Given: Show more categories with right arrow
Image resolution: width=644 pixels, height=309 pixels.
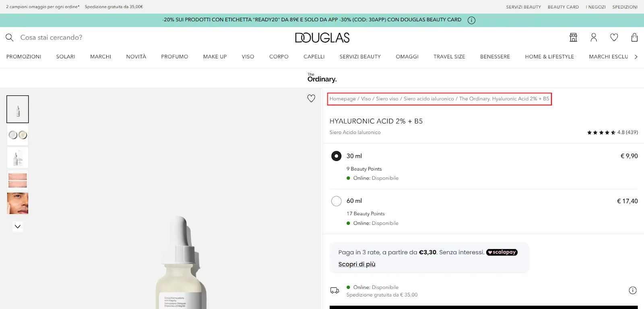Looking at the screenshot, I should pos(636,57).
